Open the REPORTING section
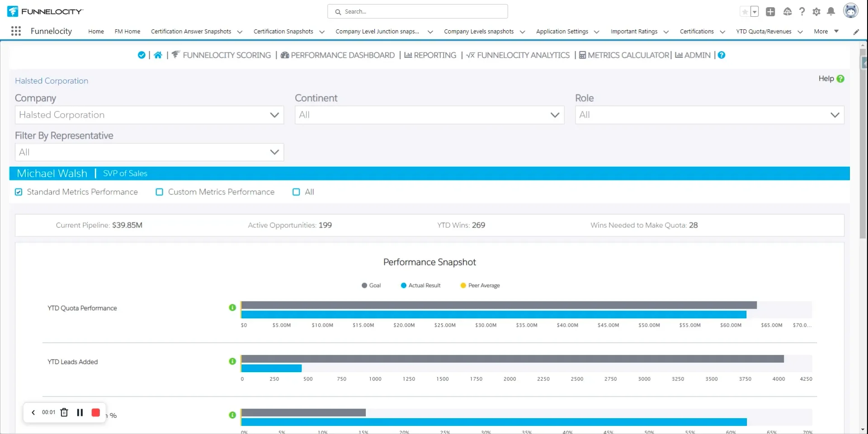Image resolution: width=868 pixels, height=434 pixels. click(430, 55)
